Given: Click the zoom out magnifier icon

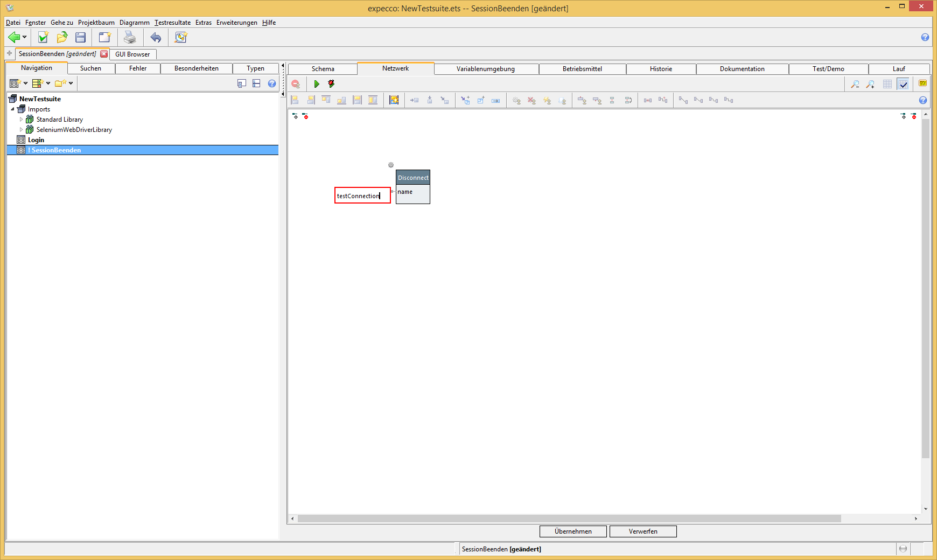Looking at the screenshot, I should point(855,84).
